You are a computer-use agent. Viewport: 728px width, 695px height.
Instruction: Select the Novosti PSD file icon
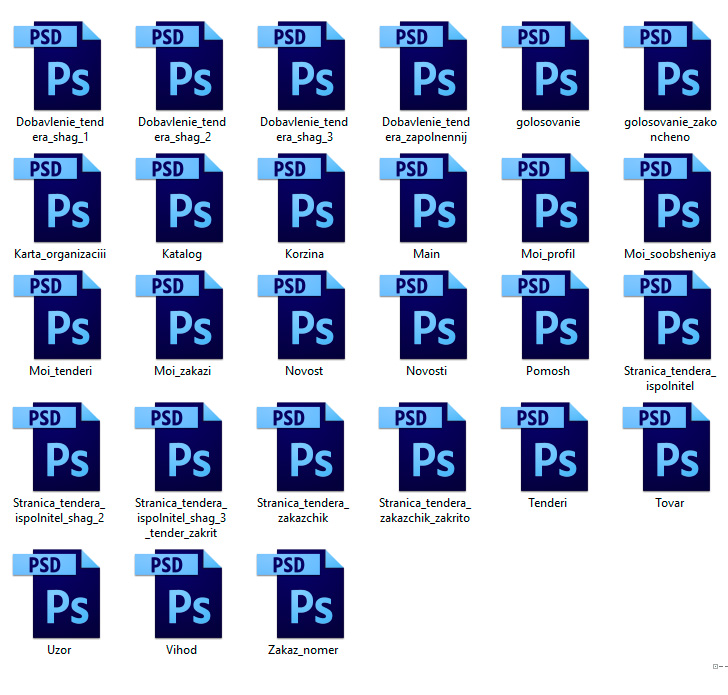423,315
